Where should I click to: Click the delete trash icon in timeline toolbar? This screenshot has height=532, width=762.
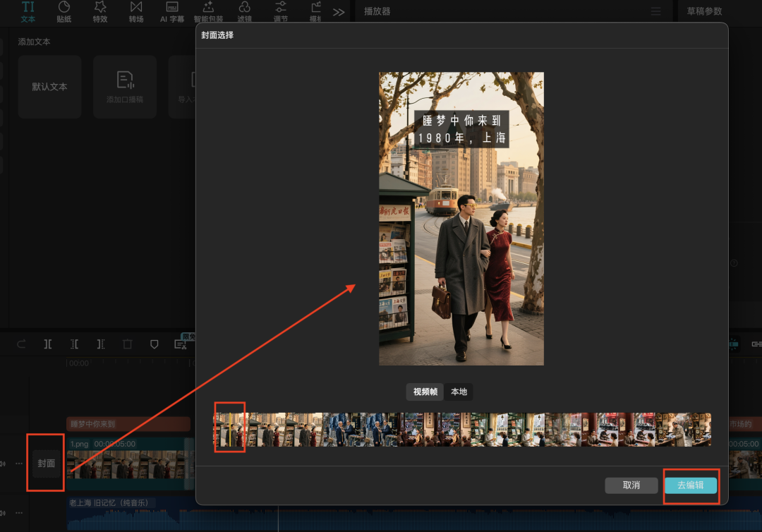pyautogui.click(x=127, y=344)
